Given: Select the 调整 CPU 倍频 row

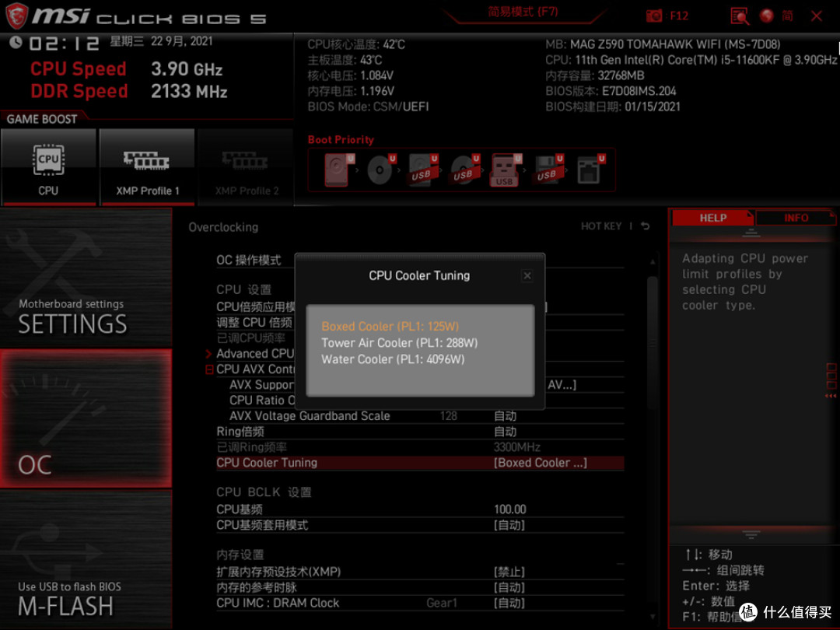Looking at the screenshot, I should pyautogui.click(x=256, y=323).
